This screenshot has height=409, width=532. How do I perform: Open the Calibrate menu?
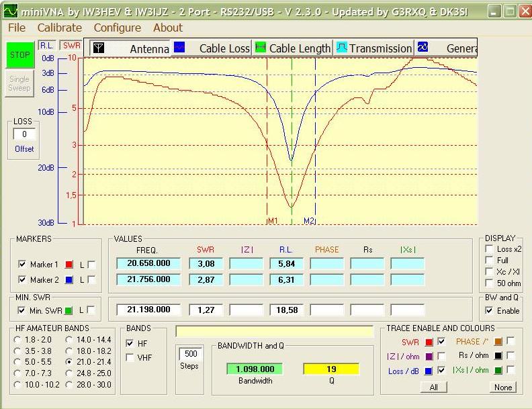pyautogui.click(x=59, y=28)
